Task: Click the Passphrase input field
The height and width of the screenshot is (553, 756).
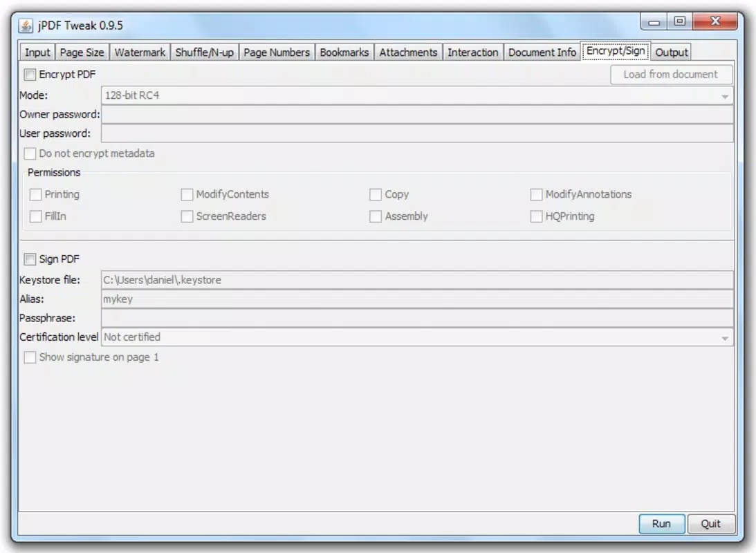Action: (418, 318)
